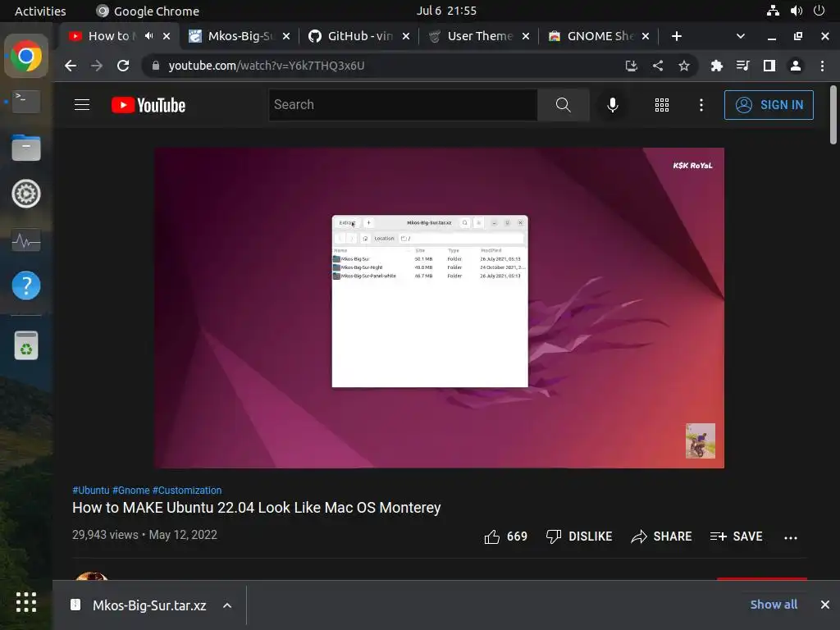Click the search magnifier button
840x630 pixels.
click(x=563, y=104)
